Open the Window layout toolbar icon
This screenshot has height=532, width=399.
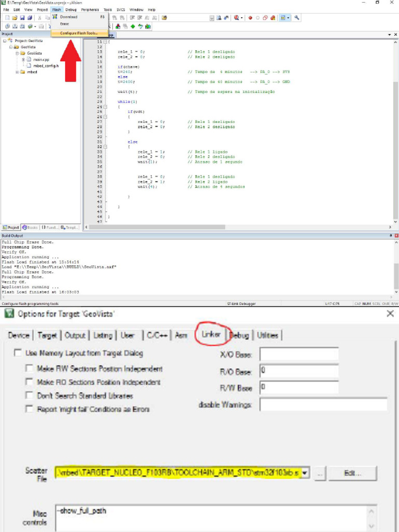[283, 18]
